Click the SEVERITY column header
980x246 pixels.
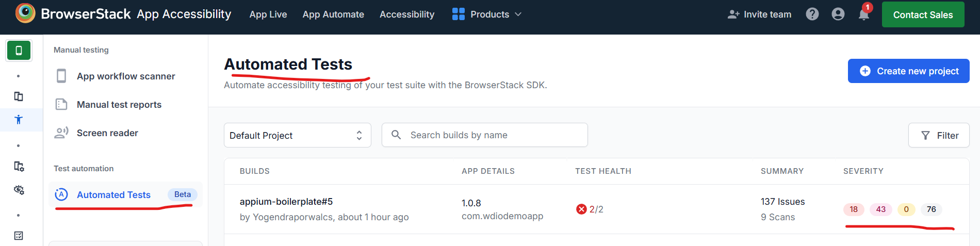(x=863, y=171)
